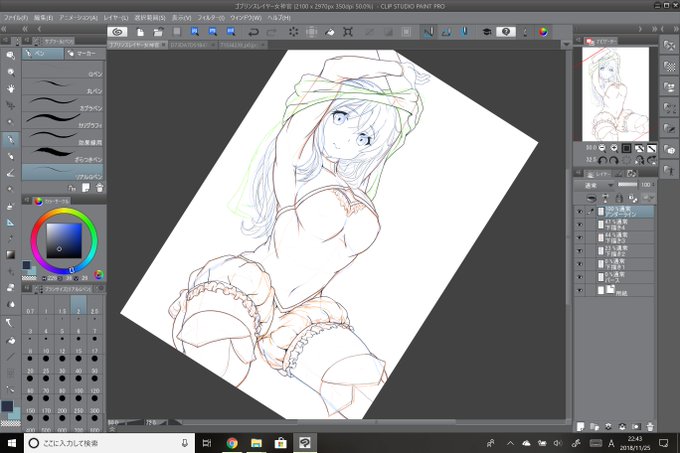
Task: Flip canvas horizontally in Navigator
Action: click(639, 160)
